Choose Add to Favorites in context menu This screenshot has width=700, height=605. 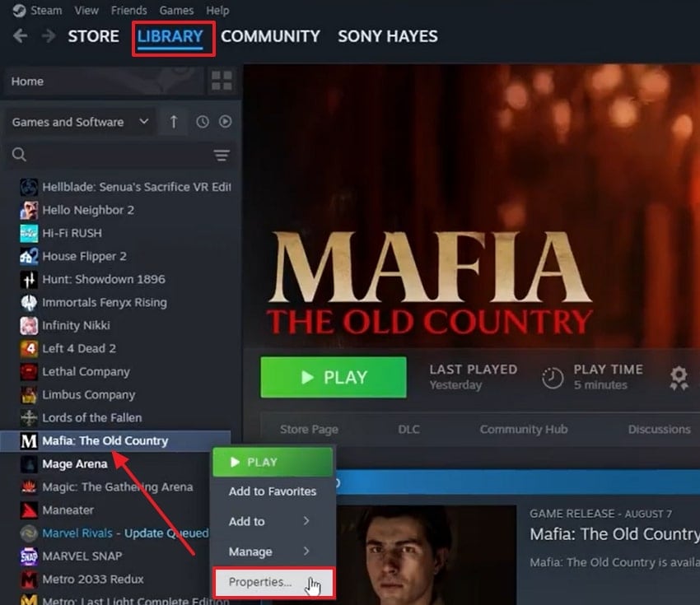[273, 491]
